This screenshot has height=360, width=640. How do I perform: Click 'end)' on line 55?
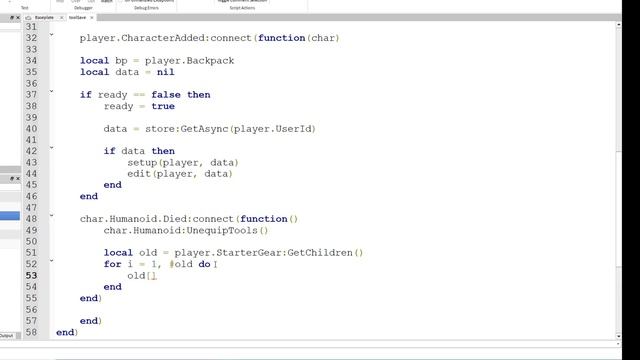[91, 298]
